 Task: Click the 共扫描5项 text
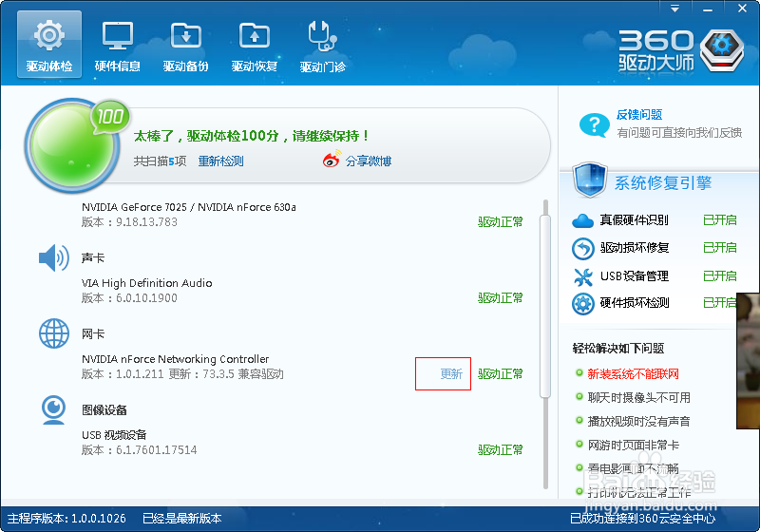click(160, 161)
